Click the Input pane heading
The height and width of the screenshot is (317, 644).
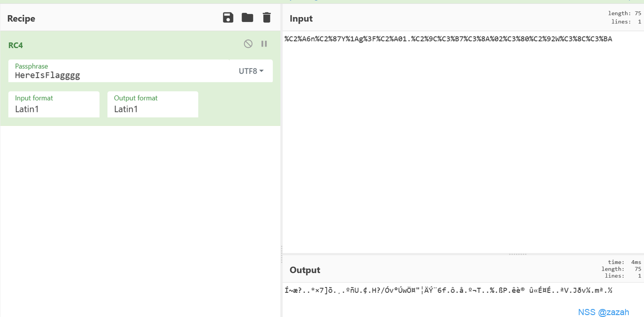[x=301, y=18]
